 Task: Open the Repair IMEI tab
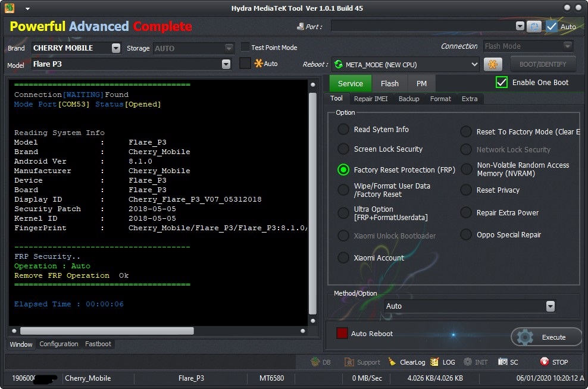click(371, 99)
